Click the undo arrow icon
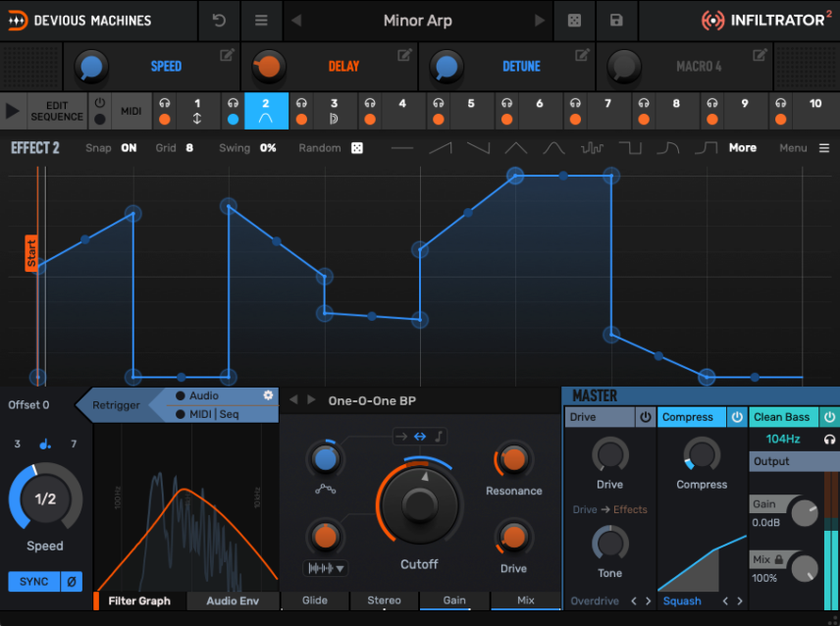The height and width of the screenshot is (626, 840). click(x=219, y=21)
